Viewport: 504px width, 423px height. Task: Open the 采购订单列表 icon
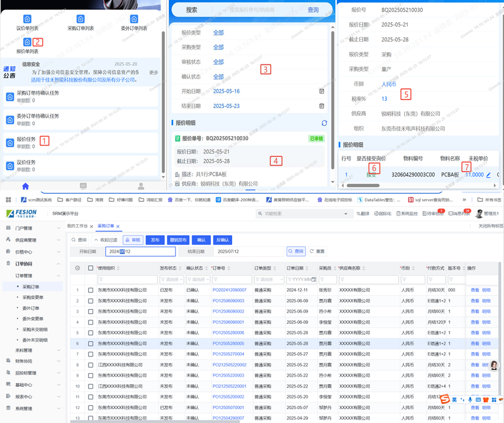coord(81,19)
